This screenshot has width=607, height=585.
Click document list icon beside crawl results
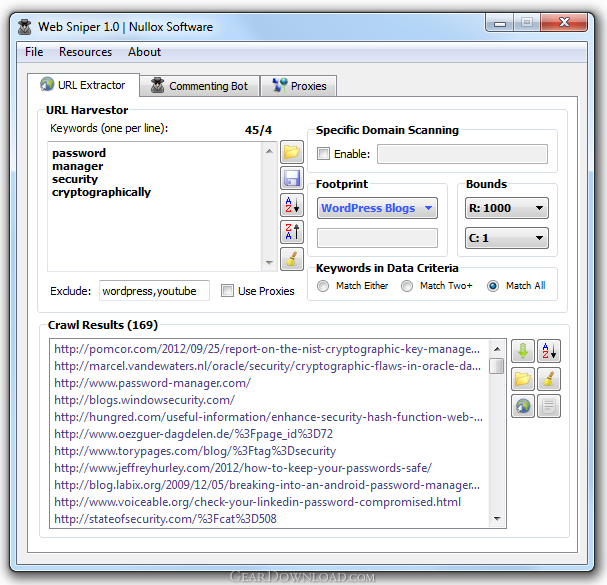click(549, 406)
